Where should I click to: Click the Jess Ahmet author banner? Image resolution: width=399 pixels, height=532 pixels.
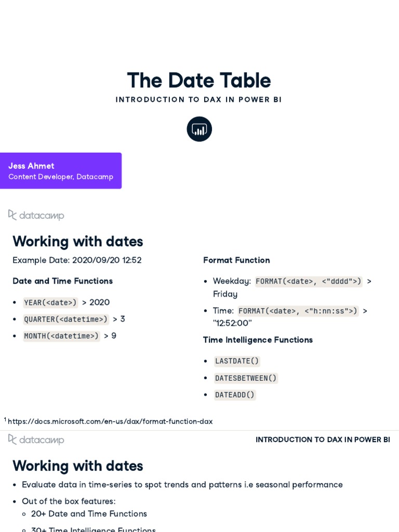(60, 171)
